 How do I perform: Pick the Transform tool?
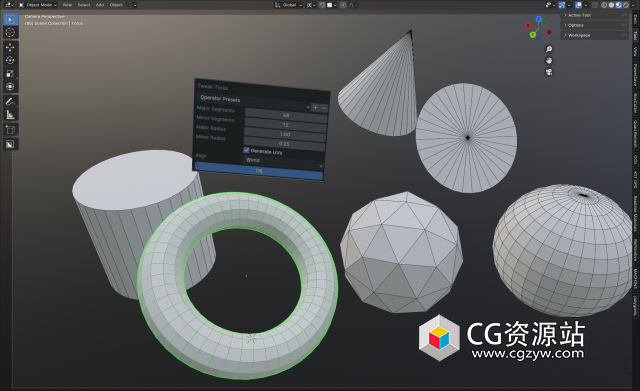(x=10, y=87)
